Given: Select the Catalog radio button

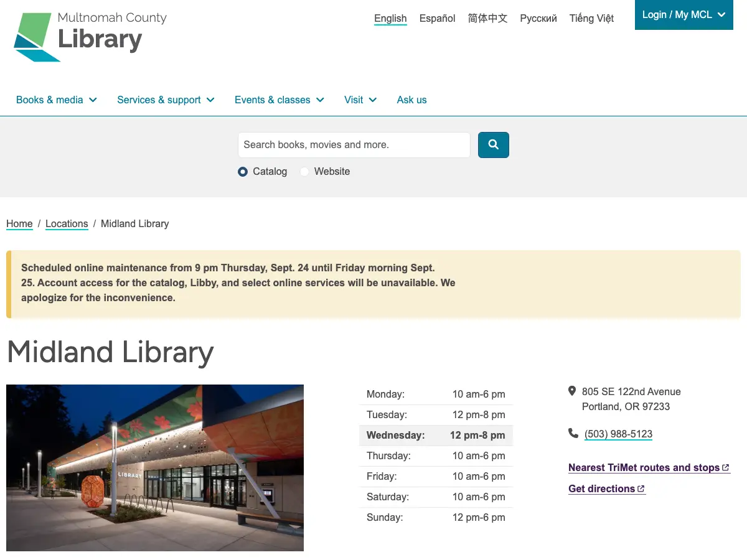Looking at the screenshot, I should pos(243,172).
